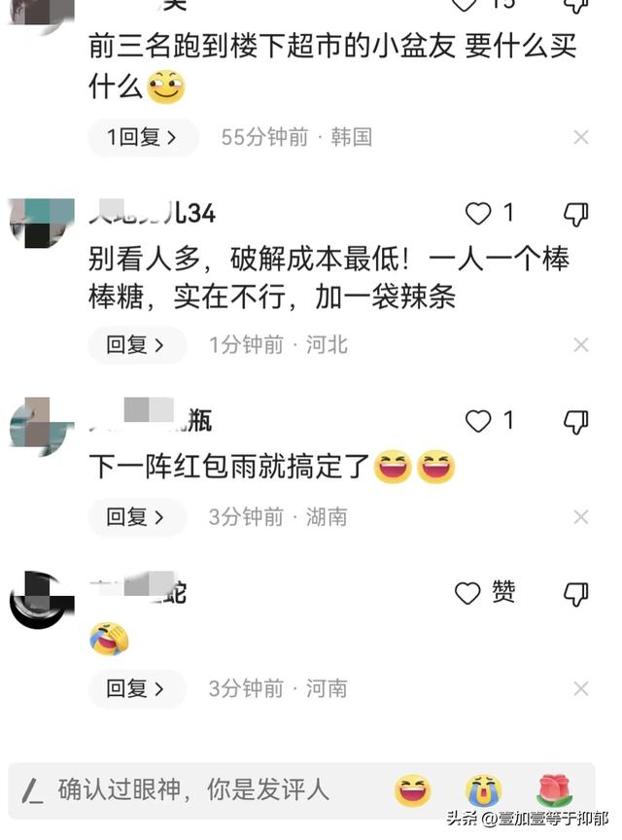Tap the 赞 heart on Henan comment
622x840 pixels.
(x=467, y=593)
